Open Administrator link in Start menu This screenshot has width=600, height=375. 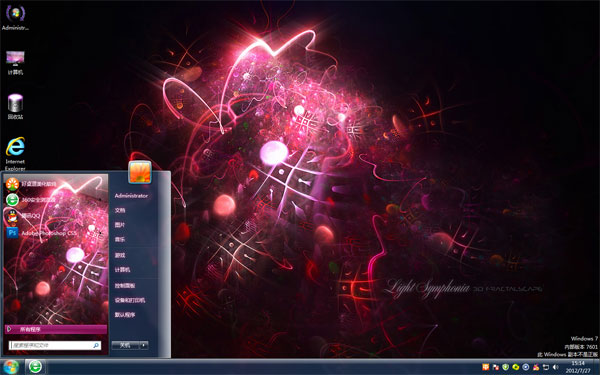pos(131,196)
